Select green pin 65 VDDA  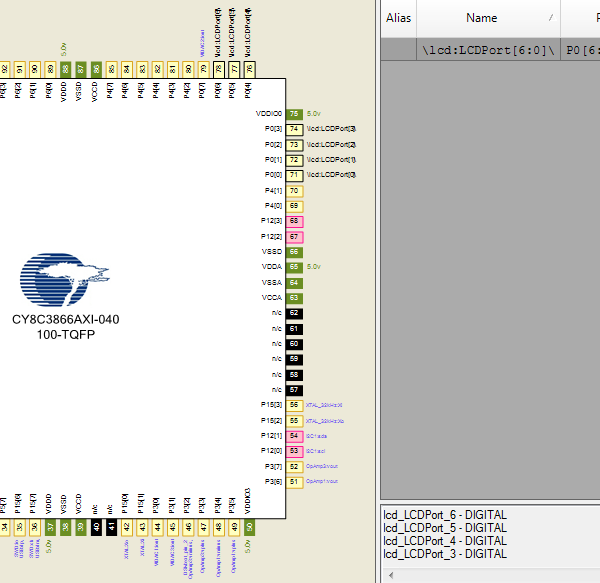pyautogui.click(x=294, y=267)
